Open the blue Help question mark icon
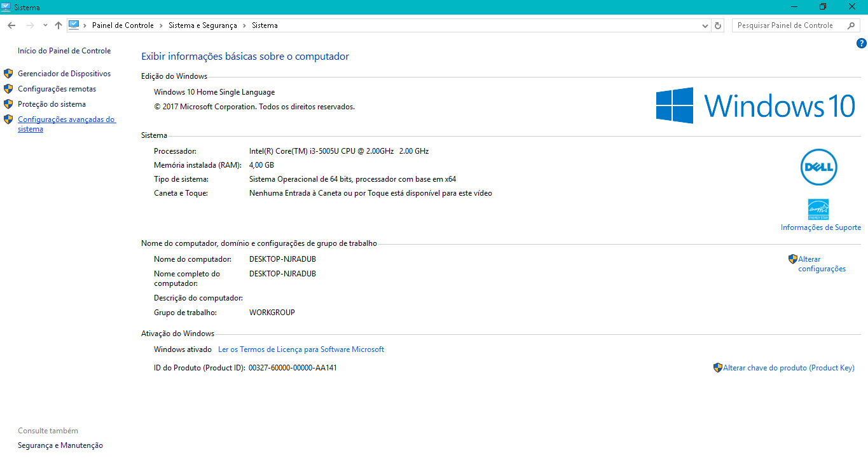The image size is (868, 460). pos(862,43)
